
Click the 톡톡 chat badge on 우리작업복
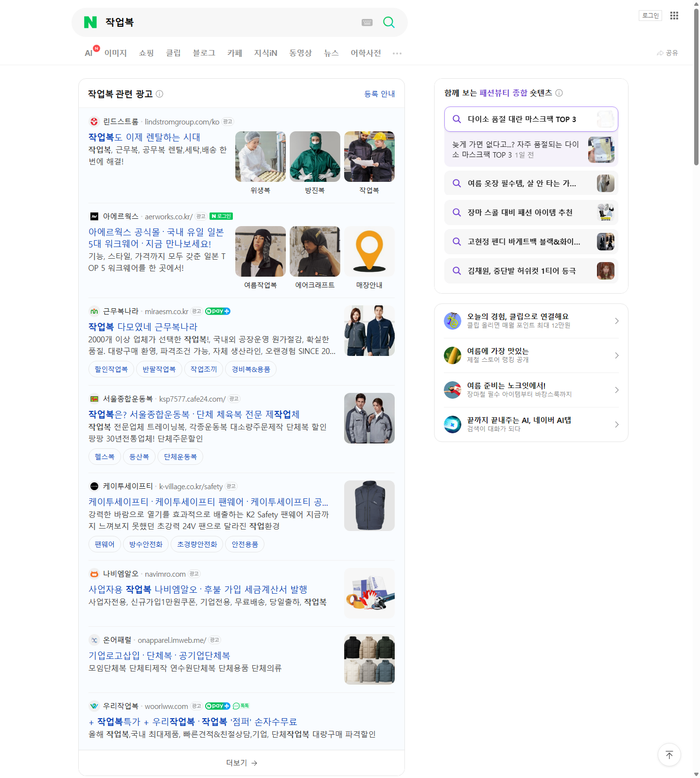point(241,706)
